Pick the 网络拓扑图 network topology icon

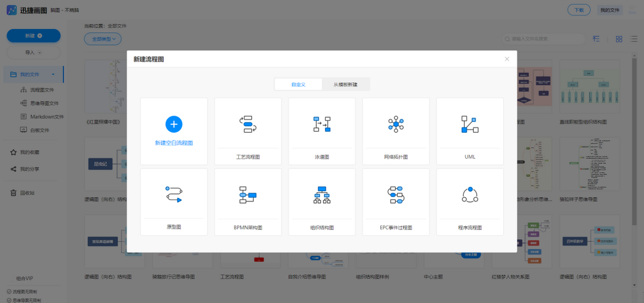click(396, 124)
